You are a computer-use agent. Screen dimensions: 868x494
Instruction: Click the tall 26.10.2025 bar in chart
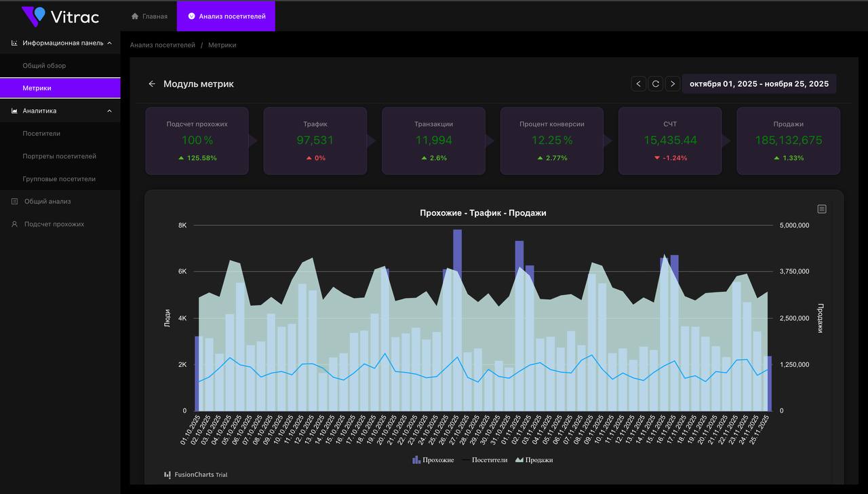point(457,320)
